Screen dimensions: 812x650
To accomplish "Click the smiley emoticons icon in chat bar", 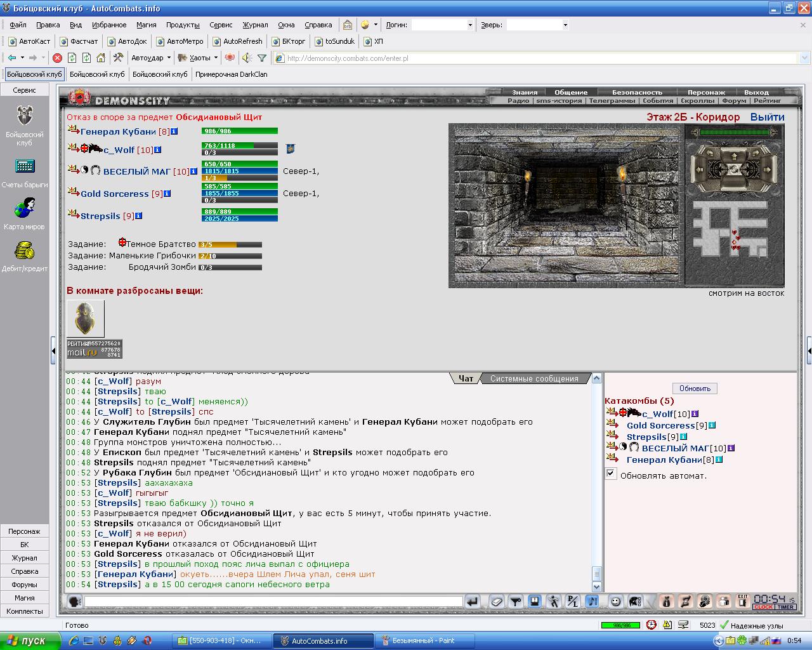I will point(615,601).
